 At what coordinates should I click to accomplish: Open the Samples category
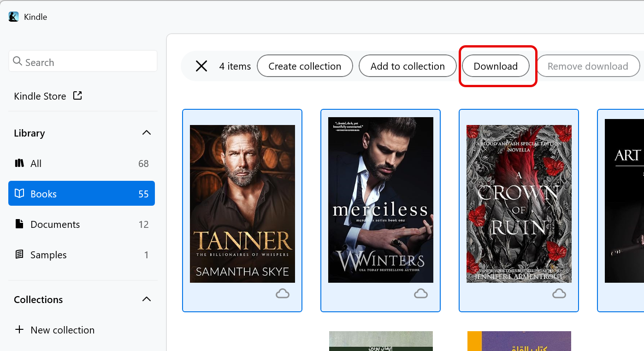(82, 255)
